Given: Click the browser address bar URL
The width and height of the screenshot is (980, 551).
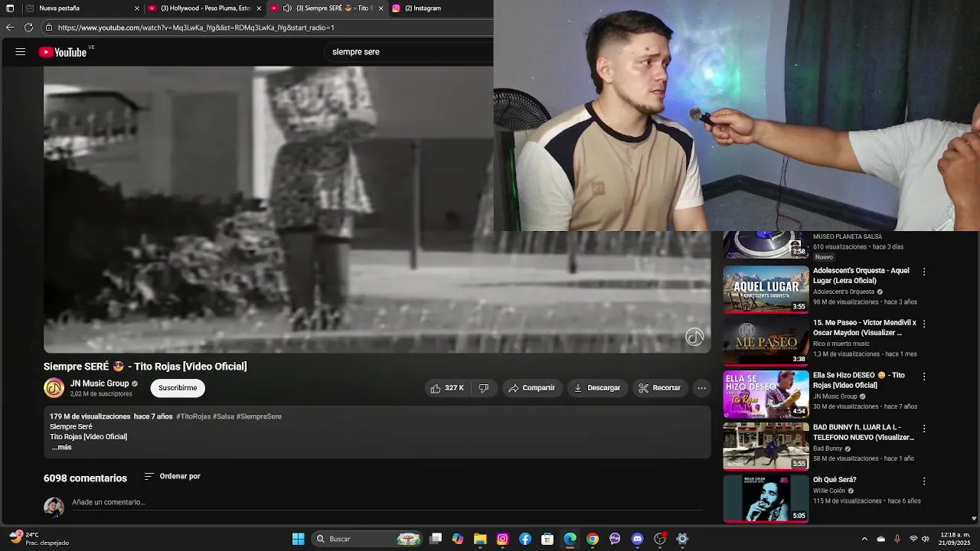Looking at the screenshot, I should click(196, 28).
